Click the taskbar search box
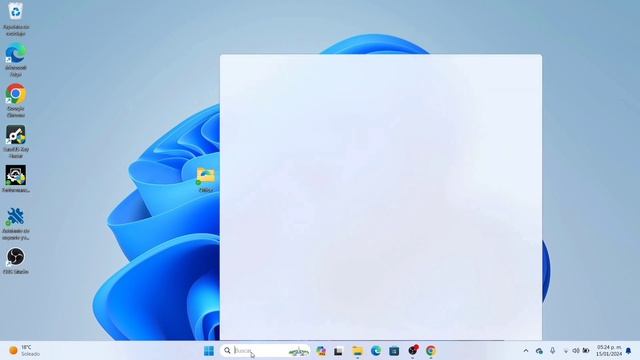The image size is (640, 360). pos(265,351)
